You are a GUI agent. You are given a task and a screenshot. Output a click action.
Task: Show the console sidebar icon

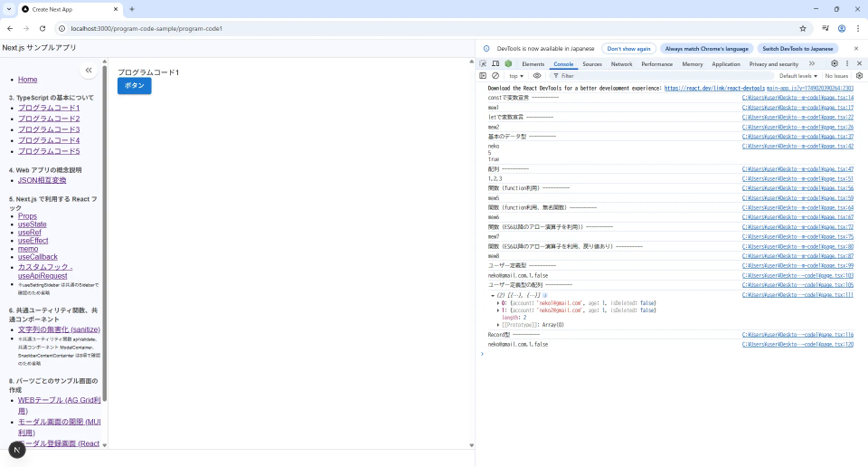tap(483, 76)
